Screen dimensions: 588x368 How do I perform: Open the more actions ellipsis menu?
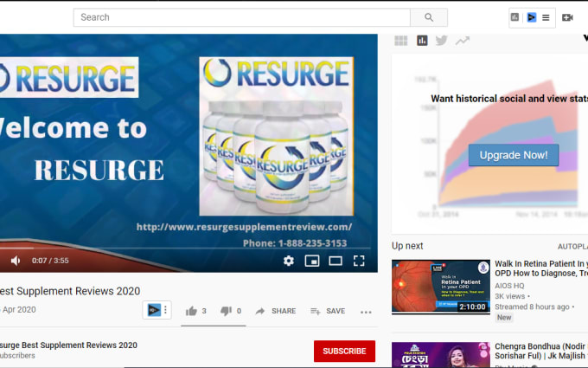coord(366,312)
